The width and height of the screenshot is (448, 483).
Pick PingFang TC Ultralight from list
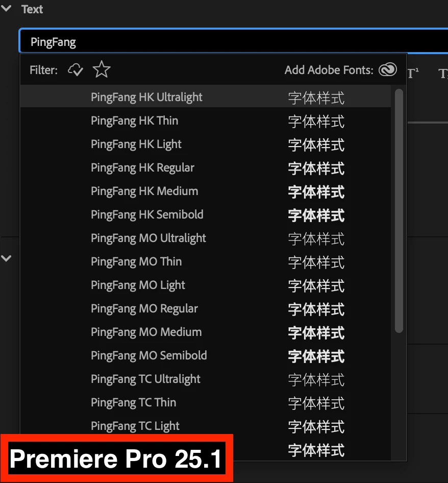click(x=205, y=379)
